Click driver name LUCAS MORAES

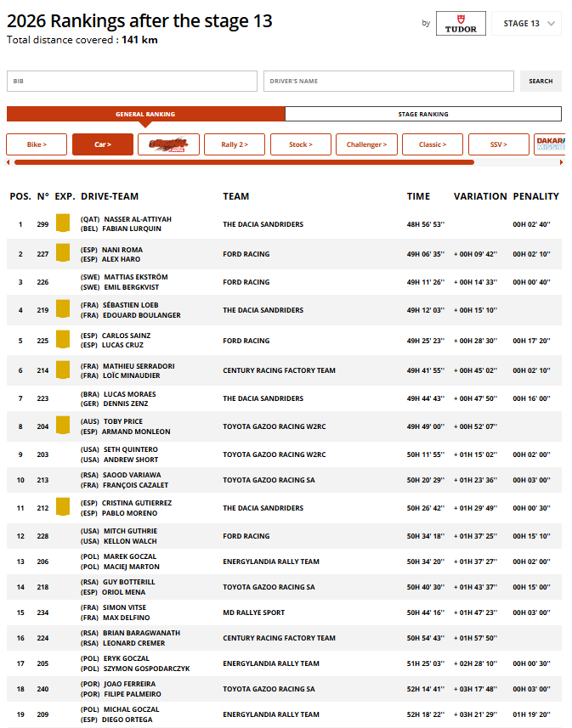click(130, 394)
